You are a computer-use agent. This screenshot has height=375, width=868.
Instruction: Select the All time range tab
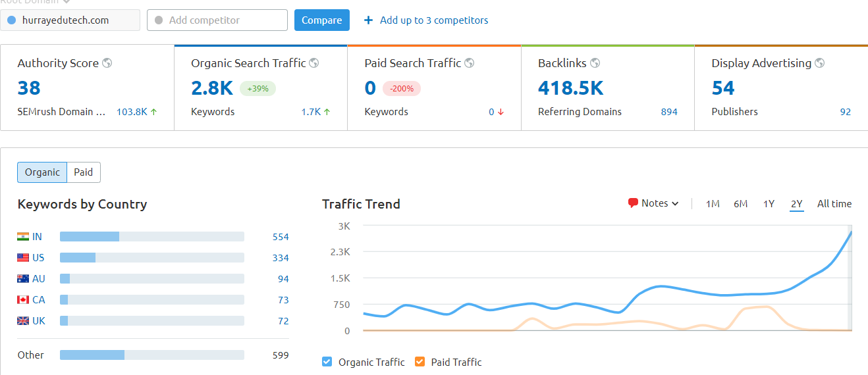(834, 204)
